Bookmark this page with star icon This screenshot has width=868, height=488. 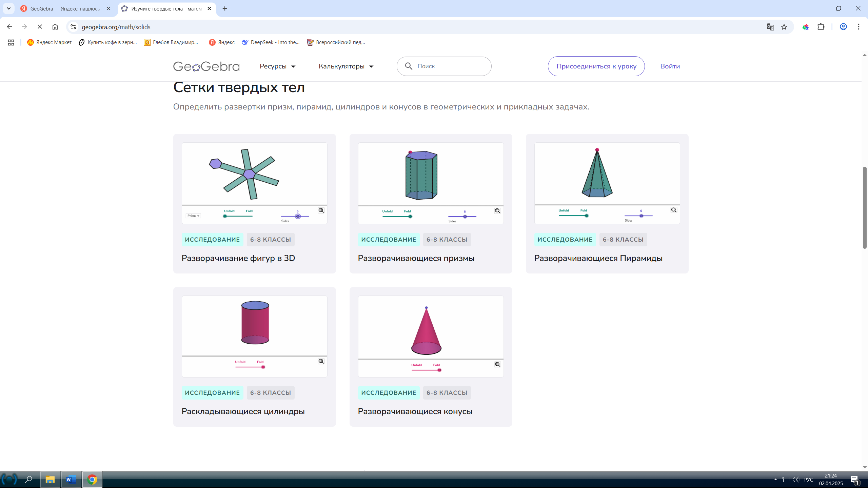coord(784,27)
